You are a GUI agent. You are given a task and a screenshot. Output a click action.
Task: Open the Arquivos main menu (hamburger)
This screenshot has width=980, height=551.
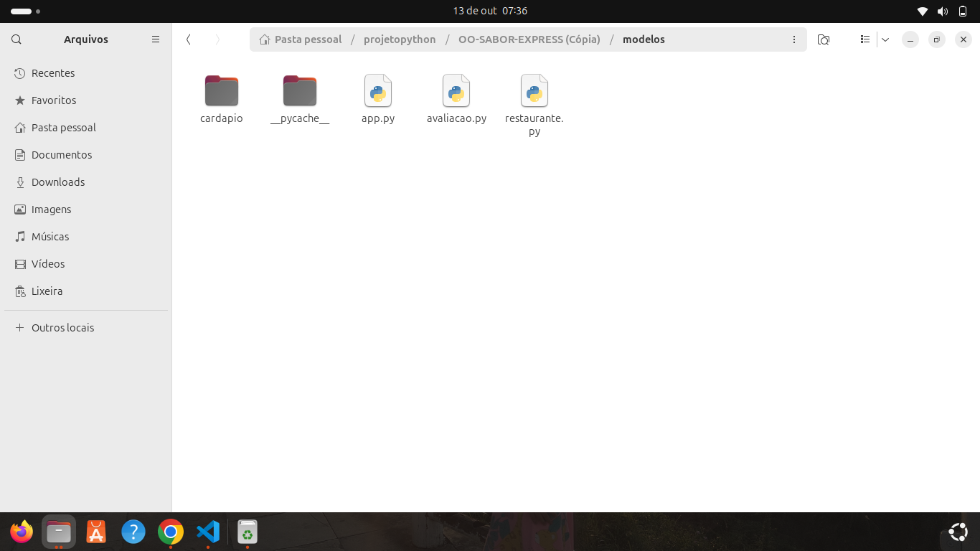(156, 39)
